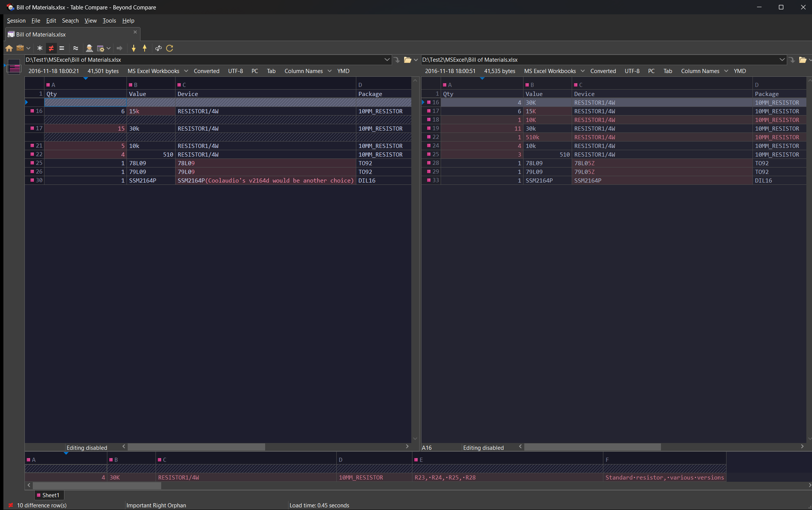Open the Session menu

click(16, 21)
